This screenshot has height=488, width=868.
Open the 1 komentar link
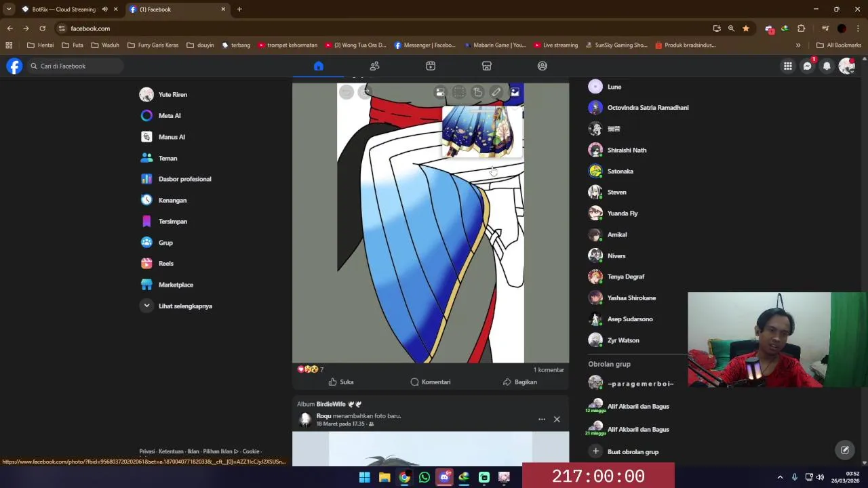click(549, 370)
